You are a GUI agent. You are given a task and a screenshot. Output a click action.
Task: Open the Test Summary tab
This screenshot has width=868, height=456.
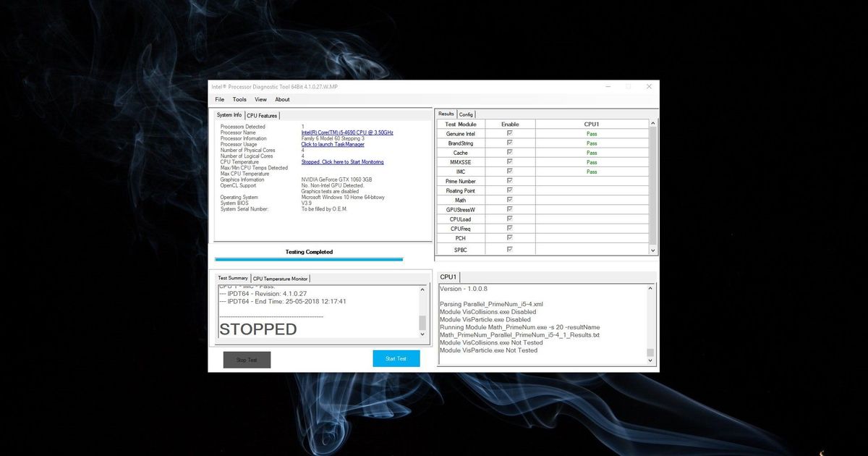(x=233, y=278)
